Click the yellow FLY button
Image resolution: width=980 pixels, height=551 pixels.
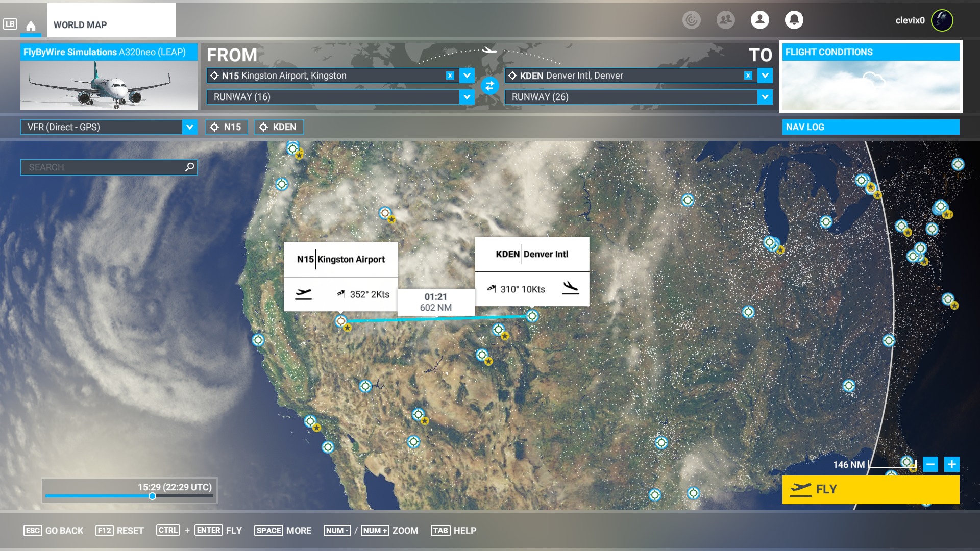870,489
